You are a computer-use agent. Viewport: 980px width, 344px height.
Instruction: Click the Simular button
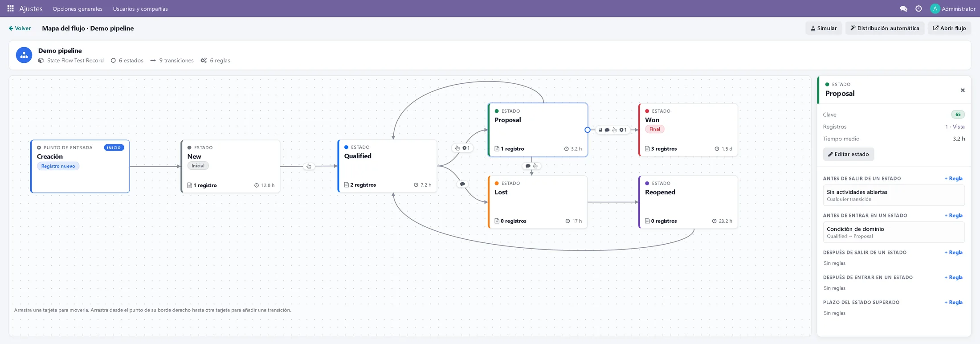point(824,28)
